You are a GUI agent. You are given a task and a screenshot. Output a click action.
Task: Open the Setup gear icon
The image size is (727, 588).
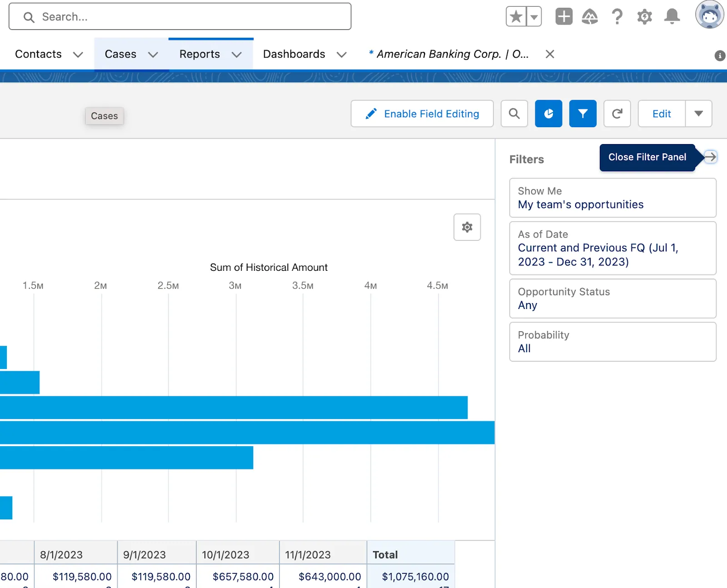[644, 17]
